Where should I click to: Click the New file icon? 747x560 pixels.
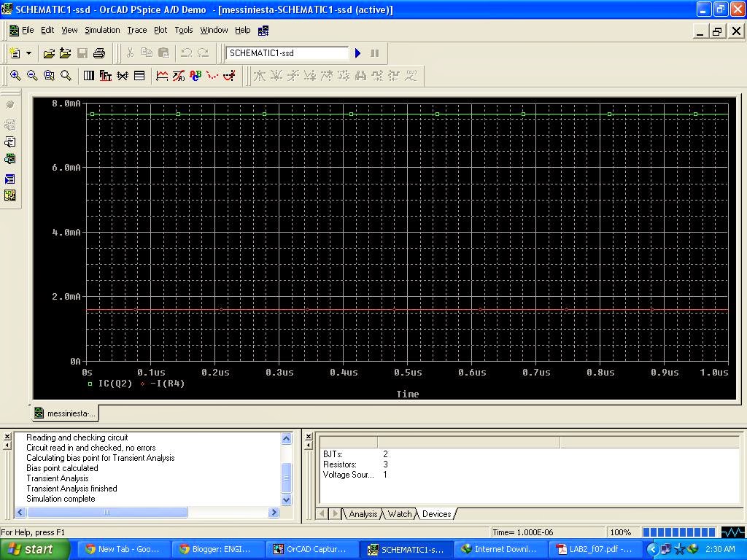click(15, 52)
